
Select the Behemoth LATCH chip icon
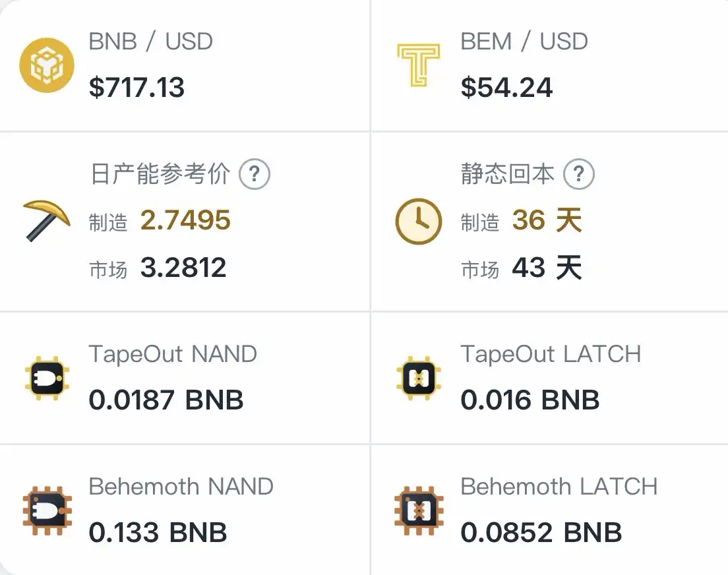418,510
